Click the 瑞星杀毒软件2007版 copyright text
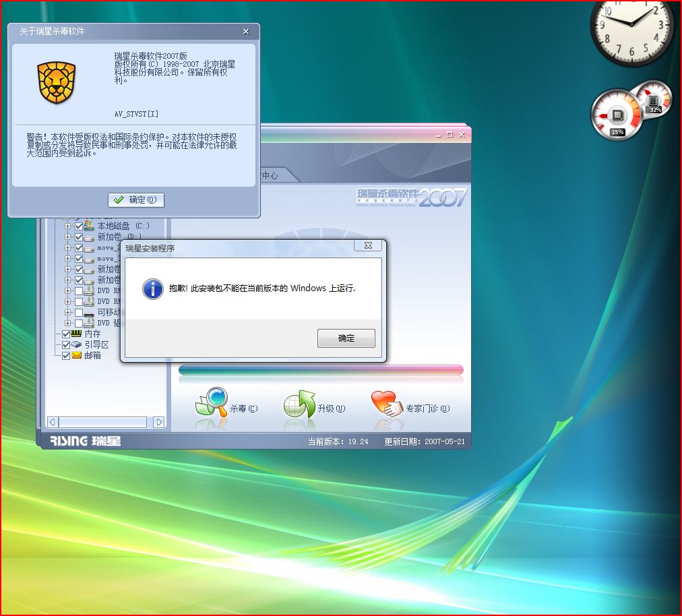682x616 pixels. pos(175,68)
